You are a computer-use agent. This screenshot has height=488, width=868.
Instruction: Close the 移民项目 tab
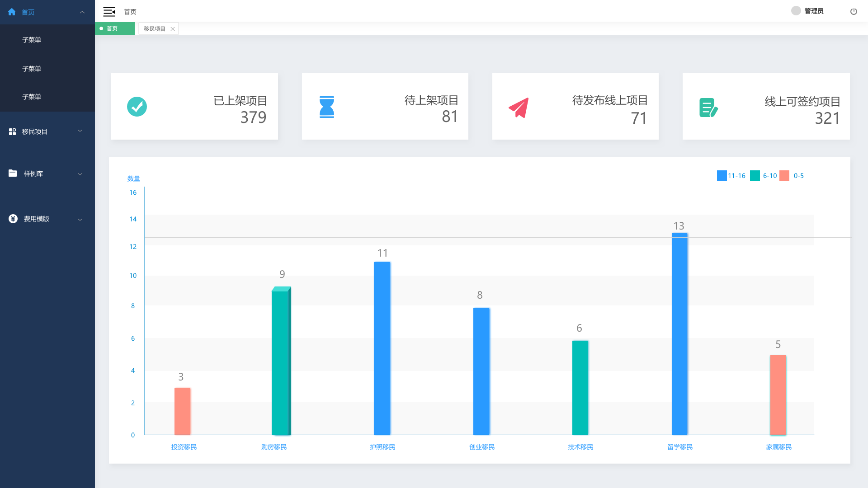[173, 29]
